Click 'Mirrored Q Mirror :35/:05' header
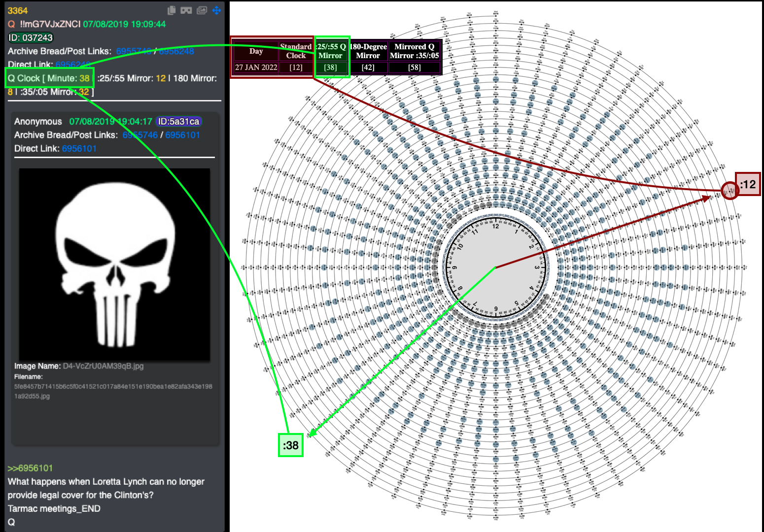Screen dimensions: 764x532 415,51
